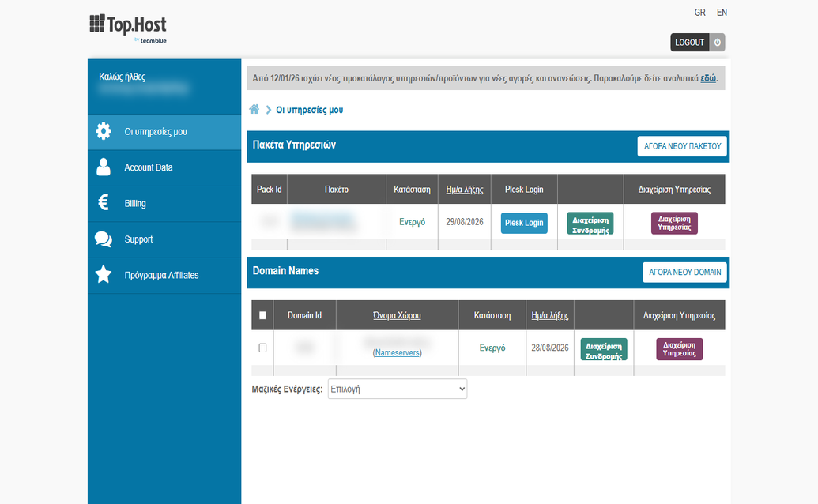This screenshot has height=504, width=818.
Task: Open Οι υπηρεσίες μου in sidebar
Action: pos(164,132)
